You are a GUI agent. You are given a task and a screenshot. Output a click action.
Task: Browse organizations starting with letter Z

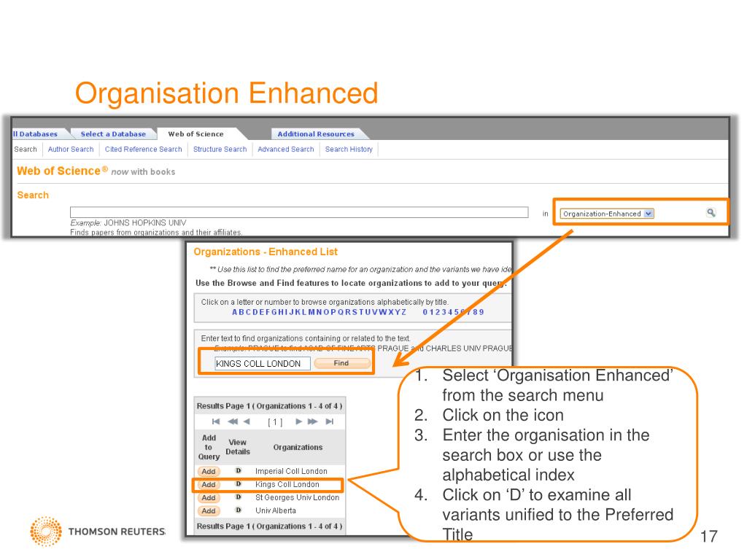(404, 312)
